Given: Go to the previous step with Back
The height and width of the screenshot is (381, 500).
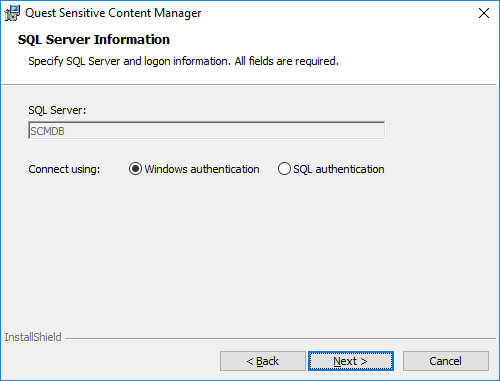Looking at the screenshot, I should pyautogui.click(x=263, y=361).
